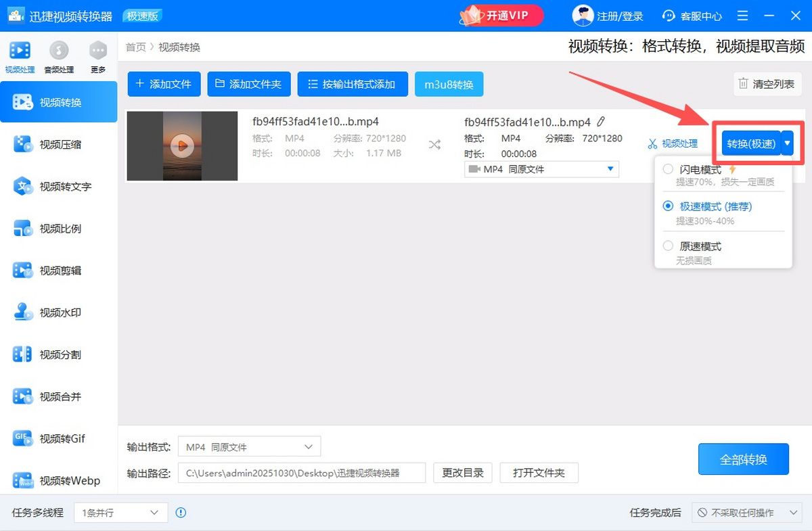Switch to the 视频水印 tool

coord(59,313)
